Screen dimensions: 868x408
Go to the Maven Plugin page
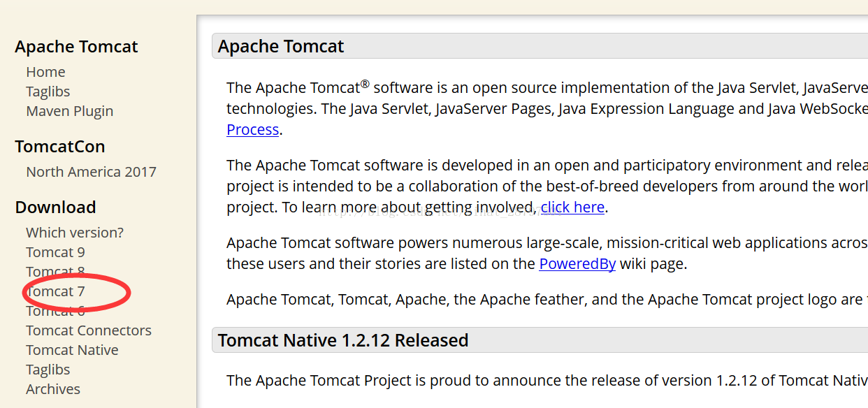[x=69, y=111]
